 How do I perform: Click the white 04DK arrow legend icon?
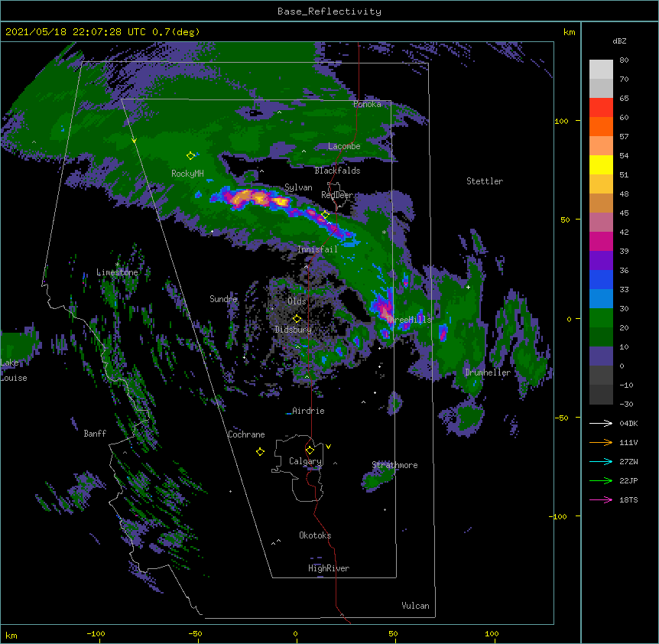click(601, 423)
